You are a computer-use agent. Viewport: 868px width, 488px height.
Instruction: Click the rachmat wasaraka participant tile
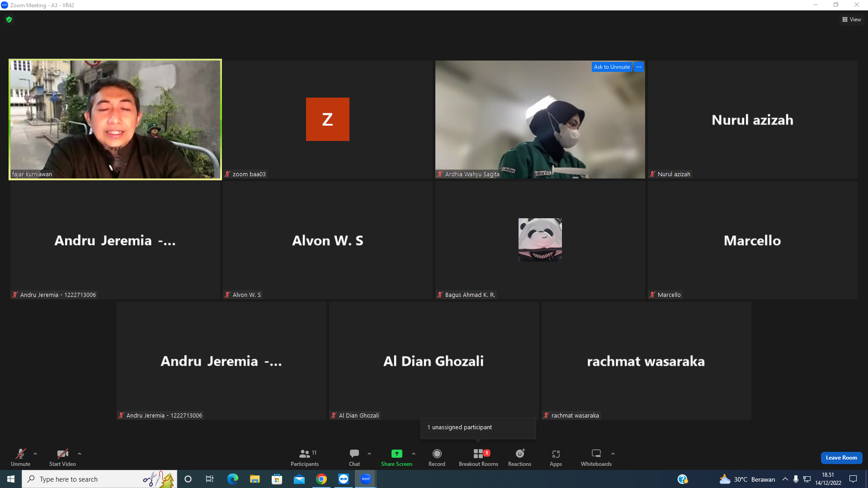pos(646,361)
